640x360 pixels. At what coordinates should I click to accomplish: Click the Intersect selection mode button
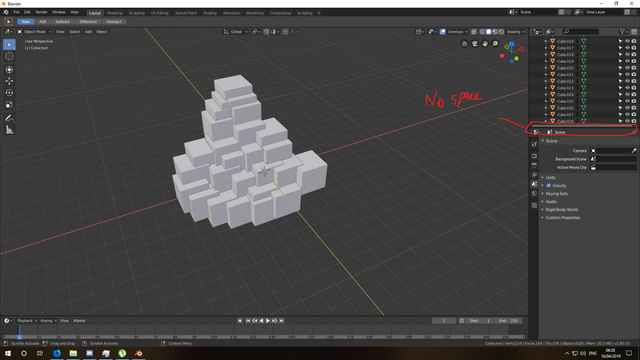point(114,22)
